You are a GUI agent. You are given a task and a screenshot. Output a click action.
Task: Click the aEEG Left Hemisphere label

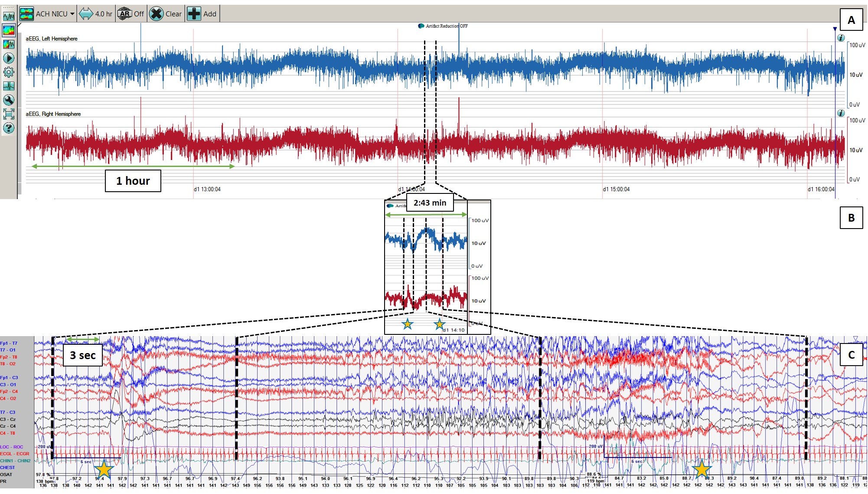click(x=52, y=39)
